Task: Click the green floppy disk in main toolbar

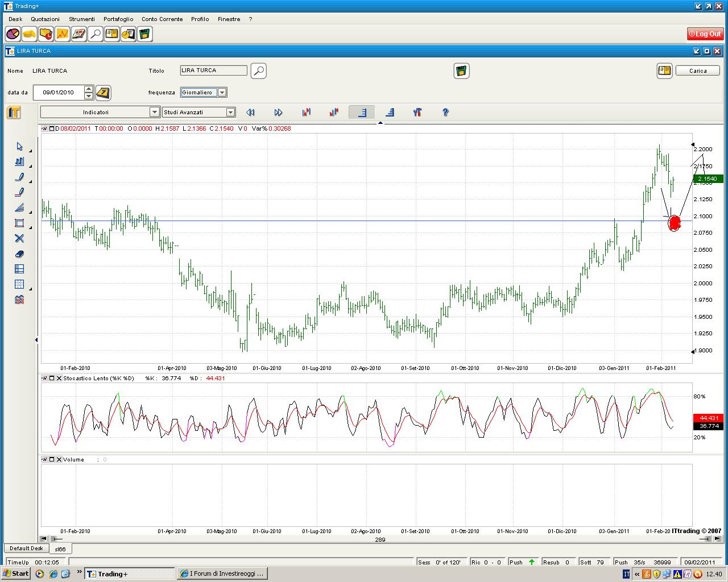Action: (145, 34)
